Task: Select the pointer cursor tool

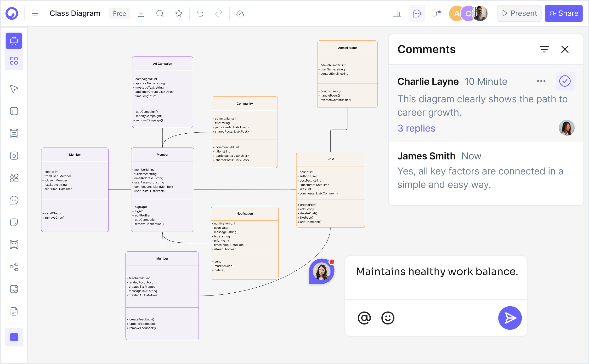Action: coord(14,89)
